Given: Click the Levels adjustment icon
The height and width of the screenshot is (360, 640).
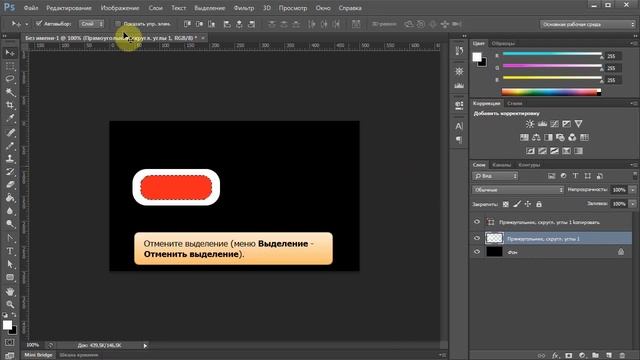Looking at the screenshot, I should pyautogui.click(x=542, y=124).
